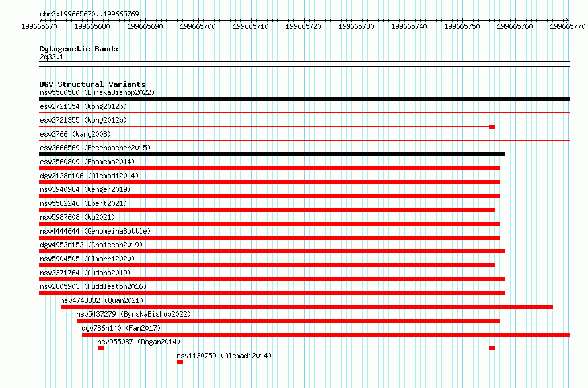
Task: Click the red dgv2128n106 variant bar
Action: click(270, 182)
